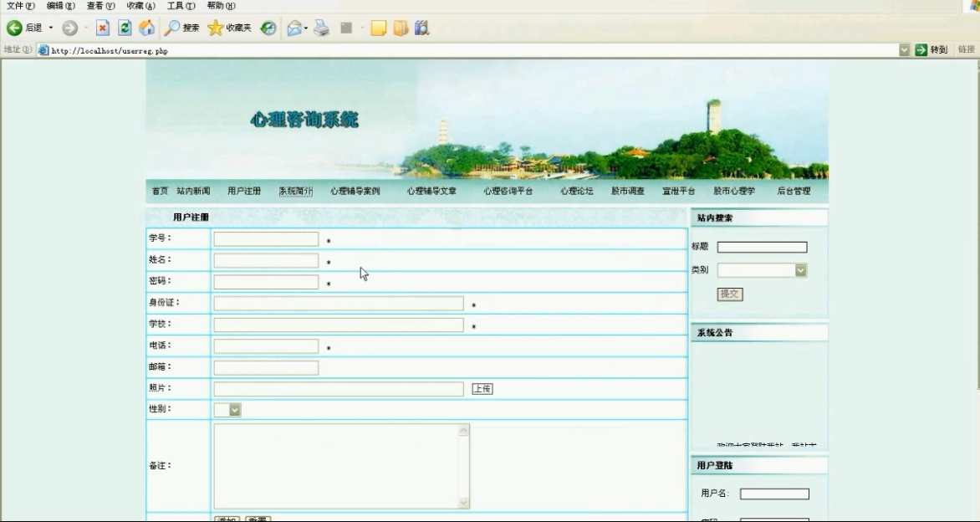Open the 心理论坛 navigation link
Viewport: 980px width, 522px height.
click(x=576, y=191)
